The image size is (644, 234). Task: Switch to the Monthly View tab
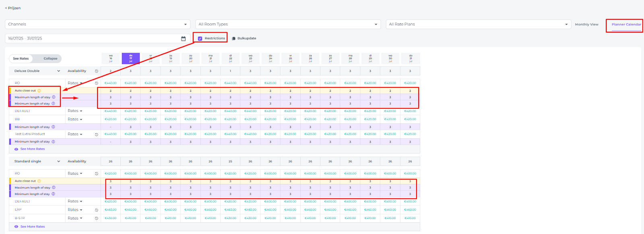click(586, 25)
